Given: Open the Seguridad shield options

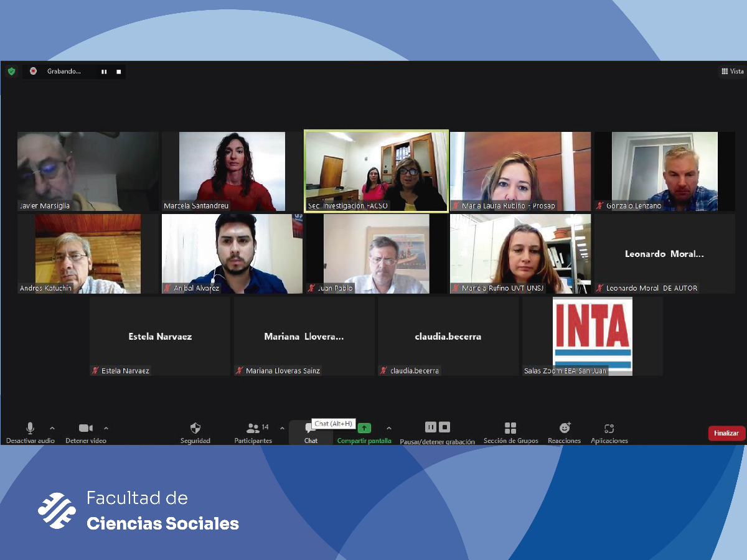Looking at the screenshot, I should pyautogui.click(x=195, y=432).
